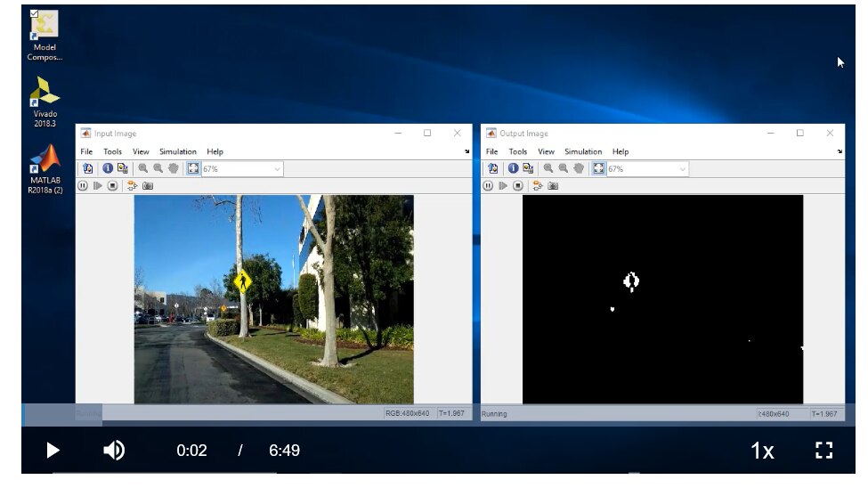Click T=1.967 status in Output Image window
The width and height of the screenshot is (868, 496).
pyautogui.click(x=823, y=413)
